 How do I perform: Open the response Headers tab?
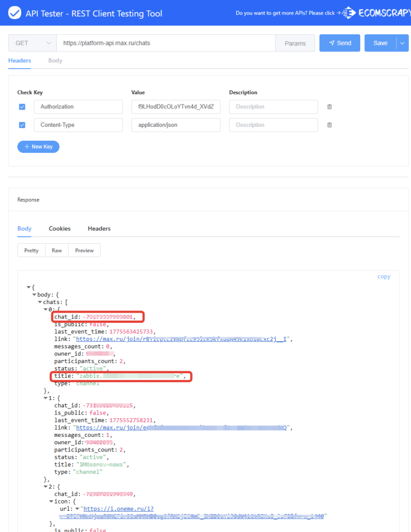click(x=99, y=229)
